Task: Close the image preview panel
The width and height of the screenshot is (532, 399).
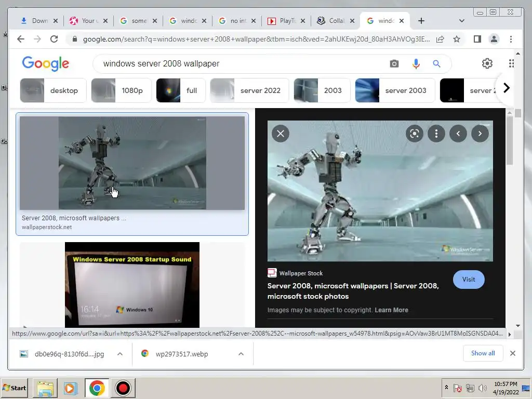Action: pyautogui.click(x=281, y=134)
